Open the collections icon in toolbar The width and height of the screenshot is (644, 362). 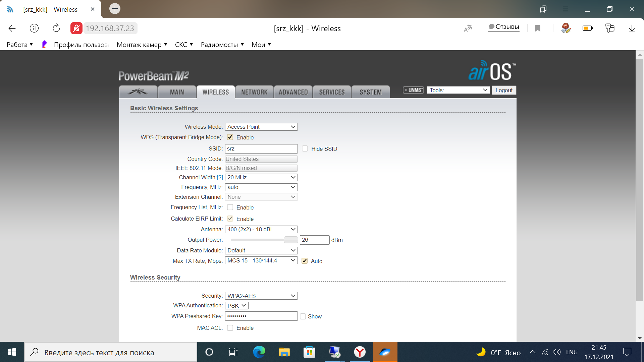pyautogui.click(x=610, y=28)
